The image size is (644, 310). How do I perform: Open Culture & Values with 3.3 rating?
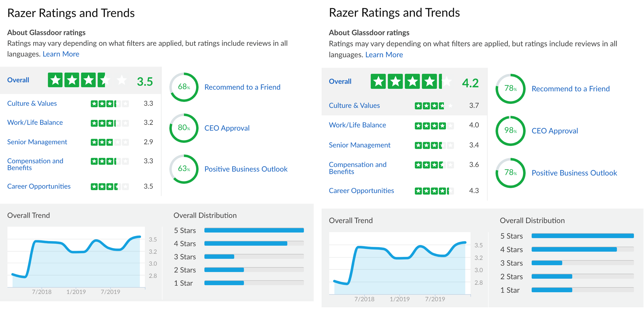32,104
